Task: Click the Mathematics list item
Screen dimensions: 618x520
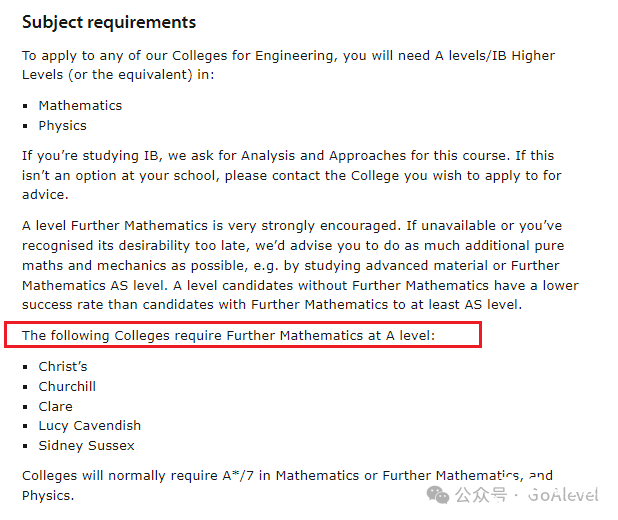Action: (x=80, y=106)
